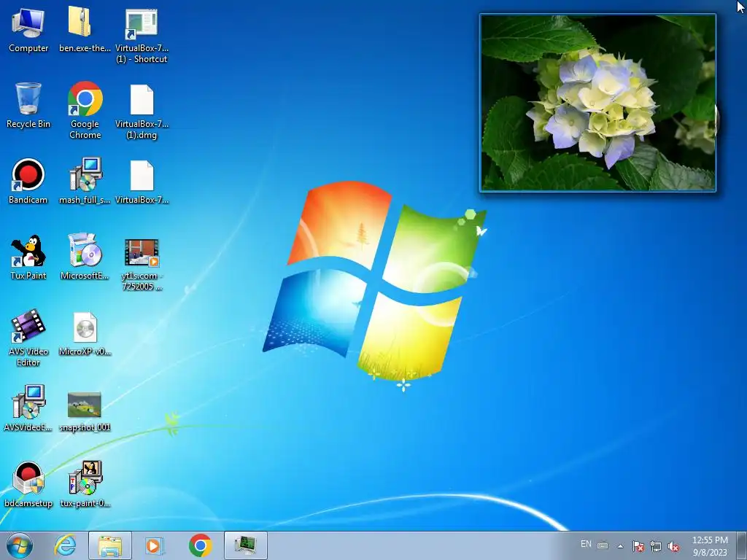The image size is (747, 560).
Task: Click the Show desktop strip
Action: (x=743, y=545)
